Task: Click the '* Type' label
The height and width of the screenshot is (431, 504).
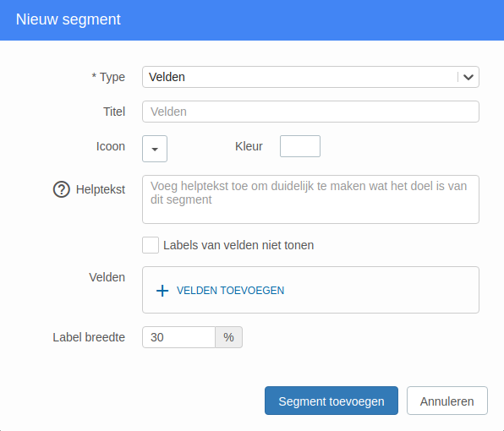Action: (108, 77)
